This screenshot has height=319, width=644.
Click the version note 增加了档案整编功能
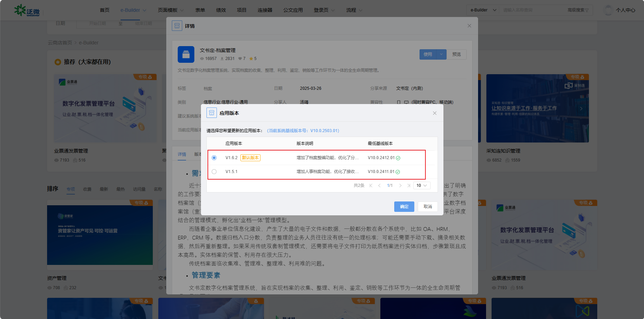[327, 158]
